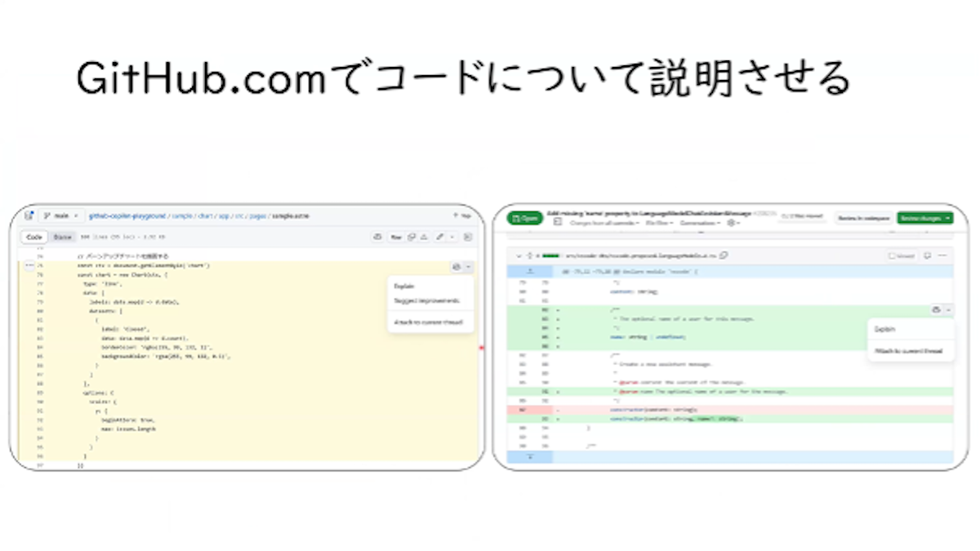Viewport: 980px width, 551px height.
Task: Copy raw file contents icon
Action: pyautogui.click(x=412, y=237)
